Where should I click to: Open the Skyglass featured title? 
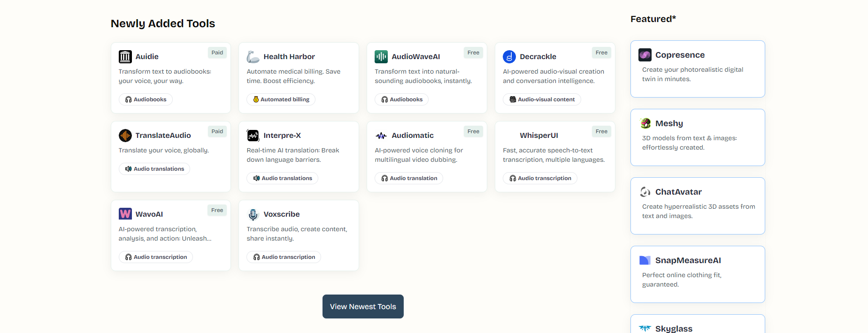tap(674, 329)
